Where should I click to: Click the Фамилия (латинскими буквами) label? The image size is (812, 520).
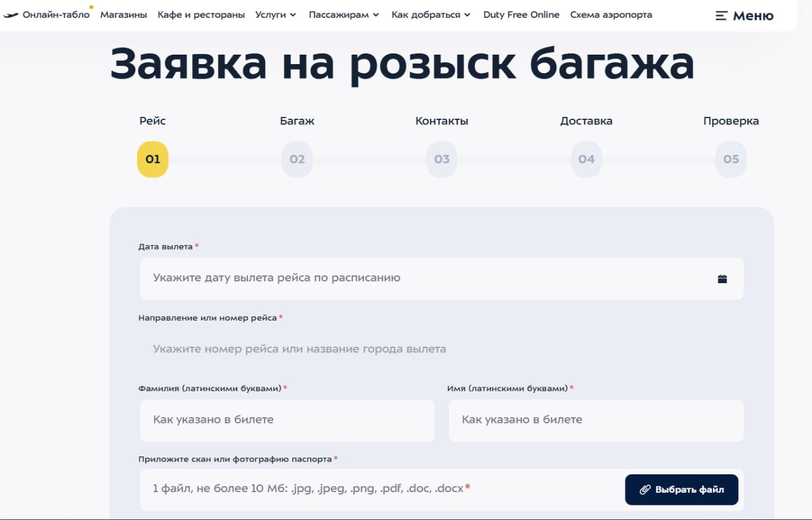point(210,388)
